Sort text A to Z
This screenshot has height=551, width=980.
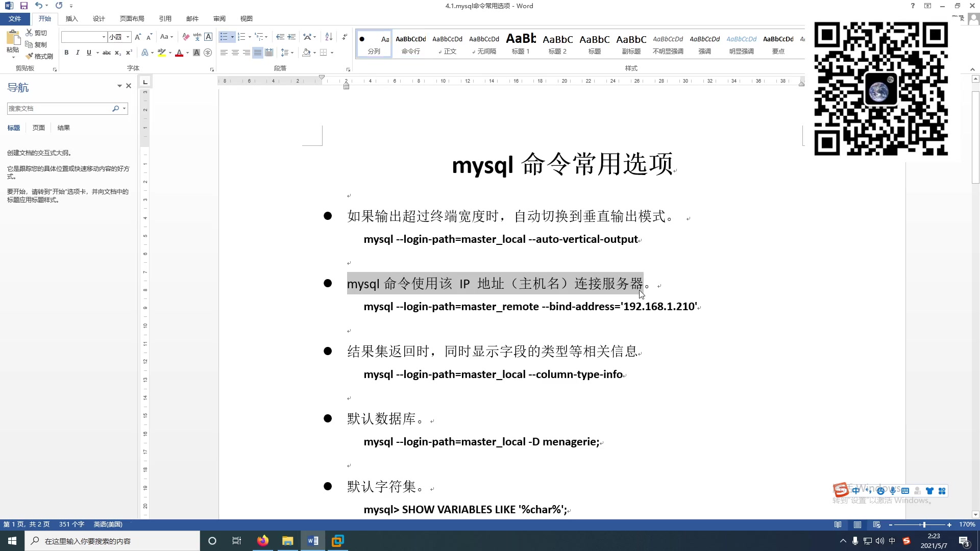coord(329,37)
